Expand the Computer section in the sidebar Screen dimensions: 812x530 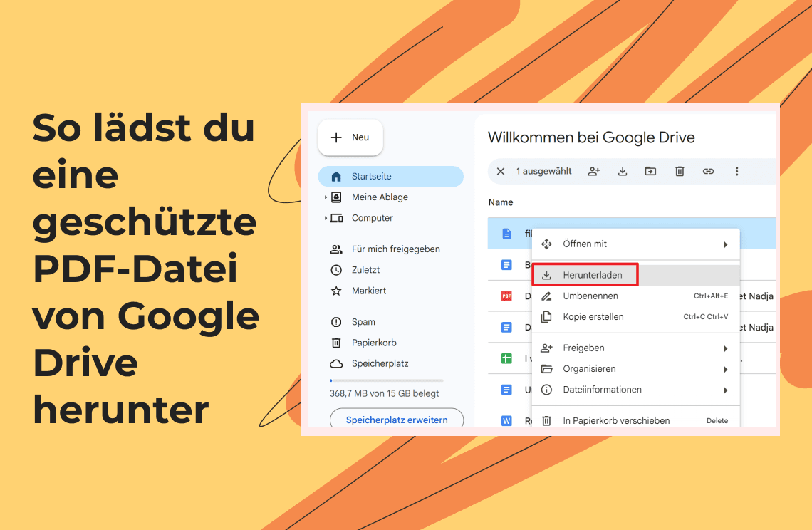327,218
